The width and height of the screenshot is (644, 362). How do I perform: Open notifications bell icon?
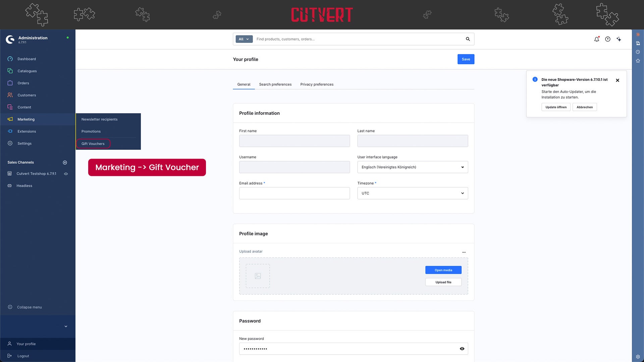point(597,39)
